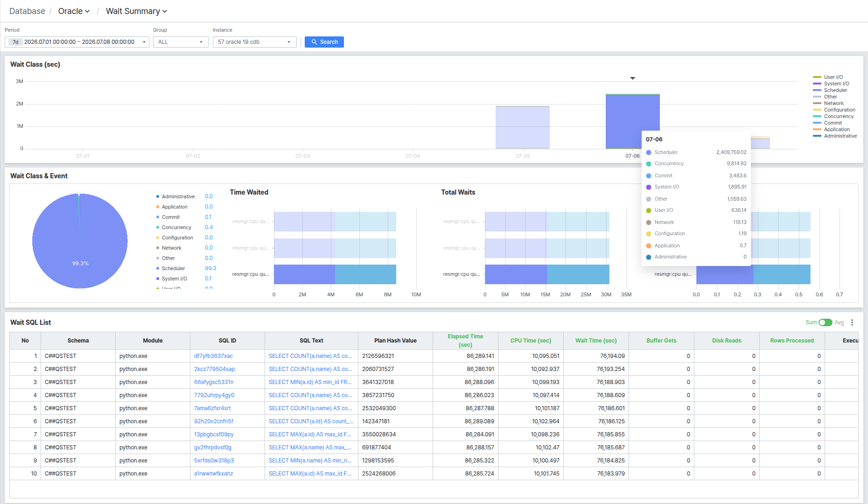Click the 07-05 bar in Wait Class chart
This screenshot has width=868, height=504.
click(523, 127)
